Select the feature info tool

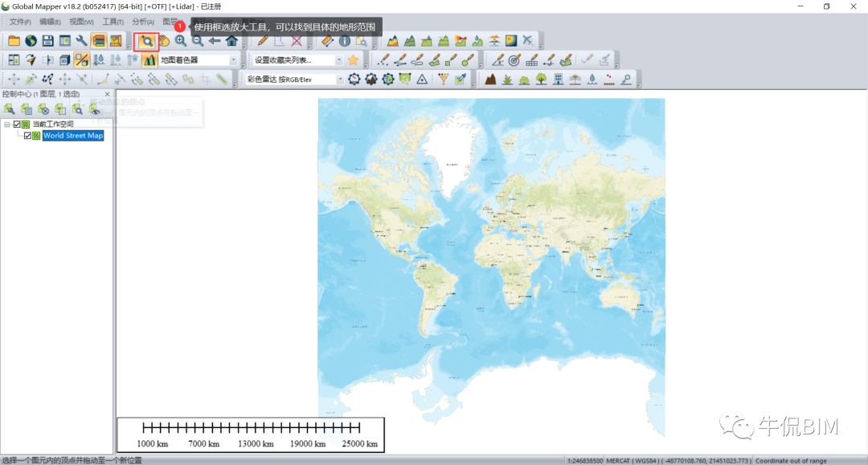tap(344, 41)
